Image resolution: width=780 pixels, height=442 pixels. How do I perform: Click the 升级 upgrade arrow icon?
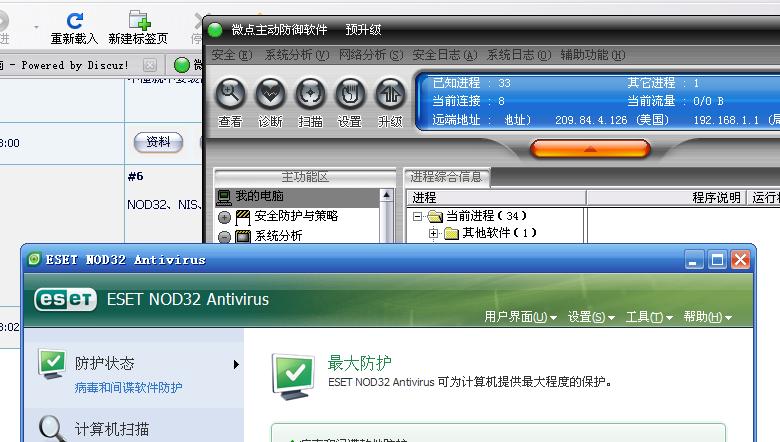pos(390,93)
